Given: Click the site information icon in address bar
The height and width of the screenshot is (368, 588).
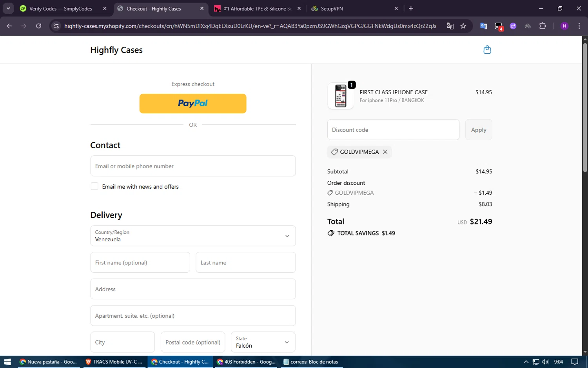Looking at the screenshot, I should click(x=56, y=26).
